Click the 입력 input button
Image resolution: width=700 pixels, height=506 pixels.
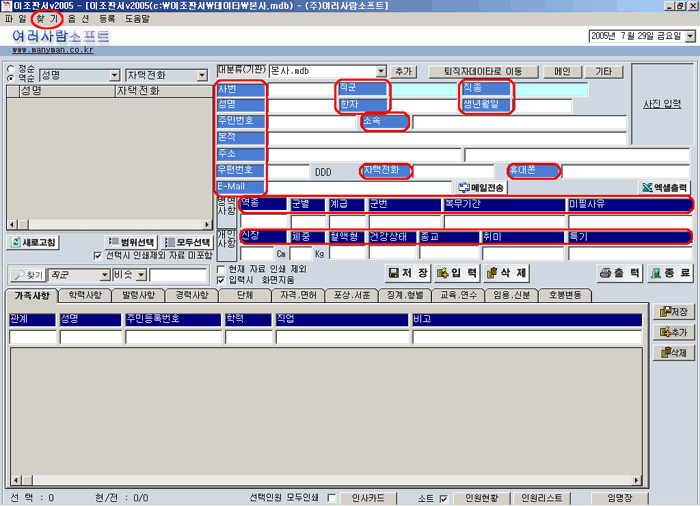pos(455,273)
